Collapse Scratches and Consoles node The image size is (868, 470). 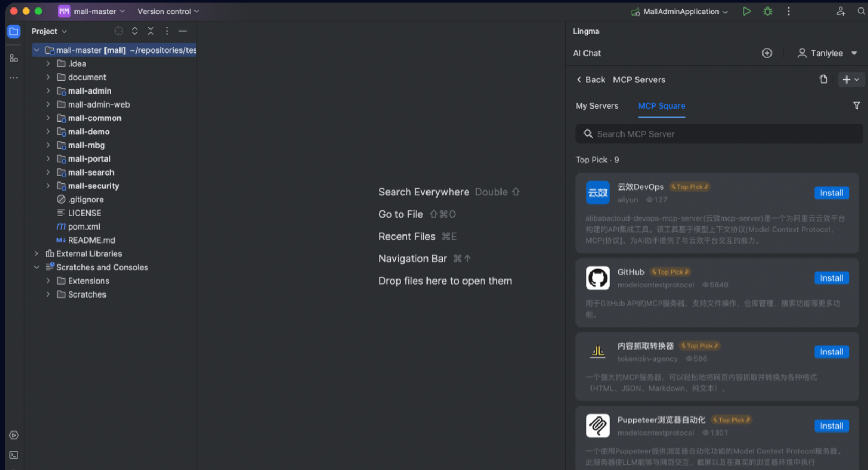[x=36, y=267]
